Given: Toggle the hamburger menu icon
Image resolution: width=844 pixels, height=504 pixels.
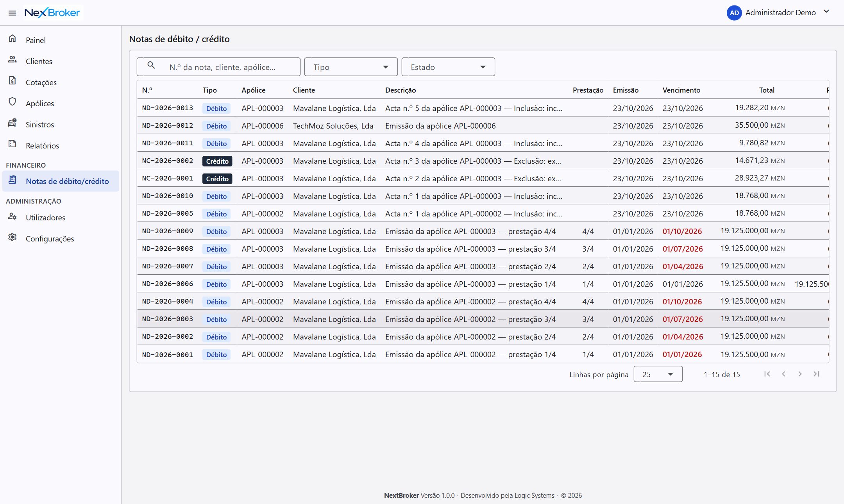Looking at the screenshot, I should (12, 13).
